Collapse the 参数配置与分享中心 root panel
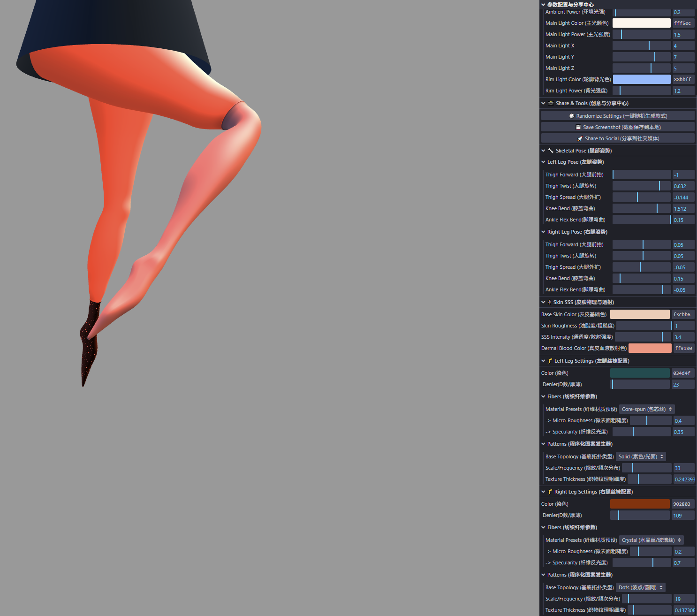Screen dimensions: 697x616 pyautogui.click(x=618, y=4)
